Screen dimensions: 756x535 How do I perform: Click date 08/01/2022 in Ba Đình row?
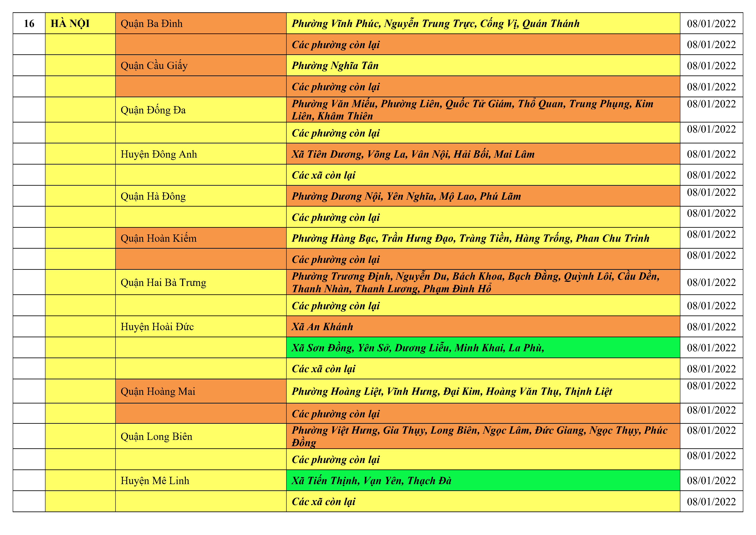[711, 23]
